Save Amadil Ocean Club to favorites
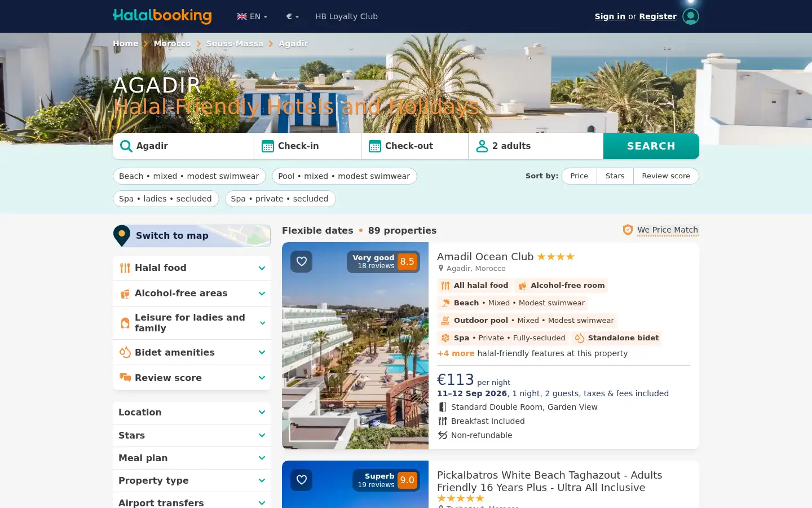Viewport: 812px width, 508px height. point(302,261)
